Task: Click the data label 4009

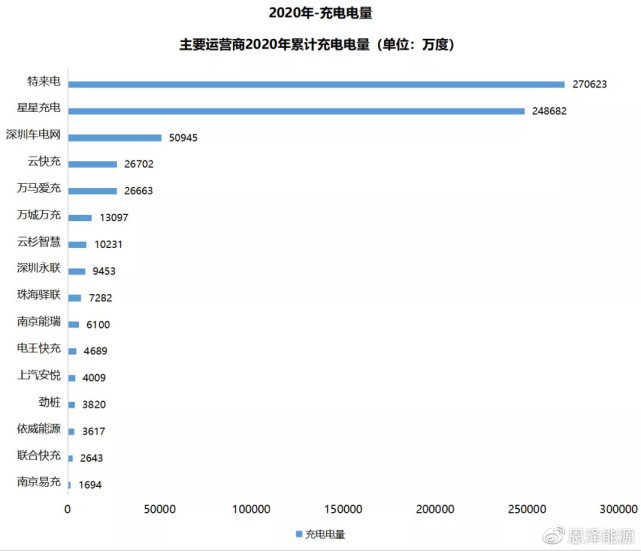Action: [x=94, y=378]
